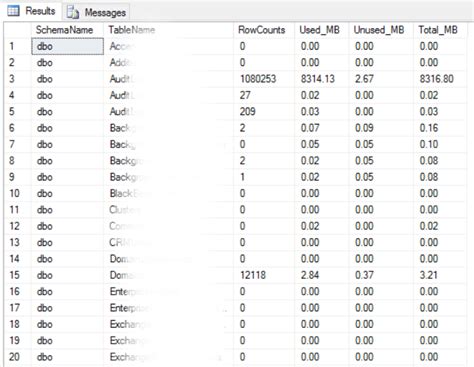Image resolution: width=474 pixels, height=367 pixels.
Task: Click the Used_MB column header
Action: (x=321, y=30)
